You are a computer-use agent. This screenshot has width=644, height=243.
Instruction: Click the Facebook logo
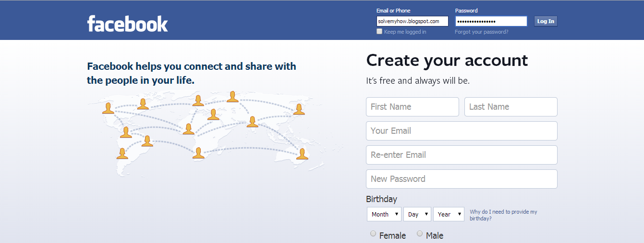click(127, 24)
